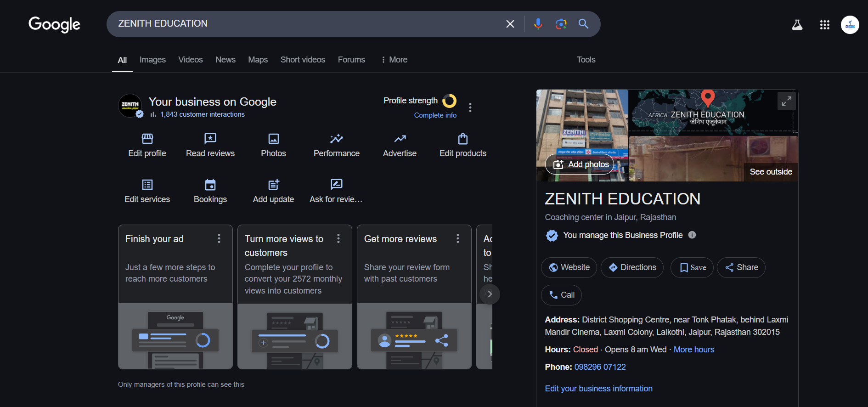The height and width of the screenshot is (407, 868).
Task: Open Edit services list icon
Action: (x=147, y=185)
